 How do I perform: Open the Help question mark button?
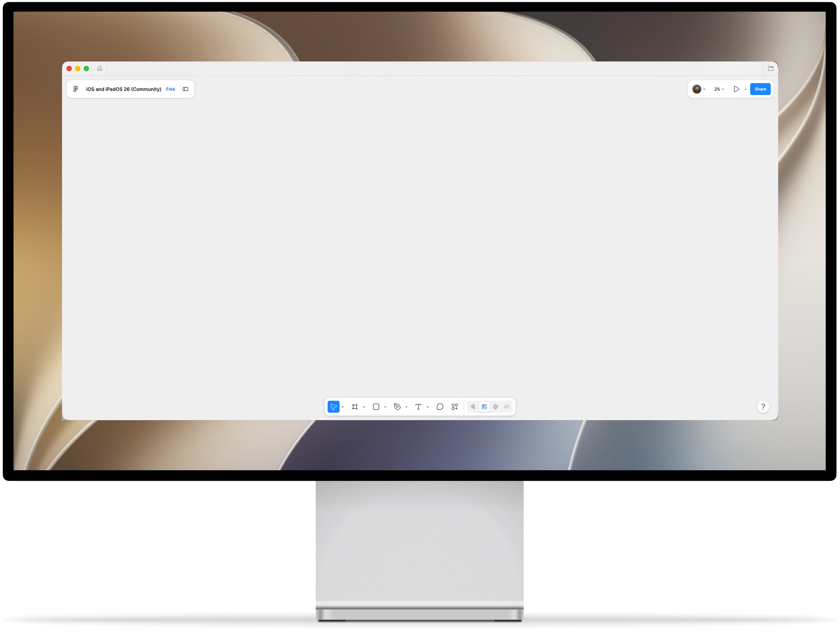(x=763, y=407)
